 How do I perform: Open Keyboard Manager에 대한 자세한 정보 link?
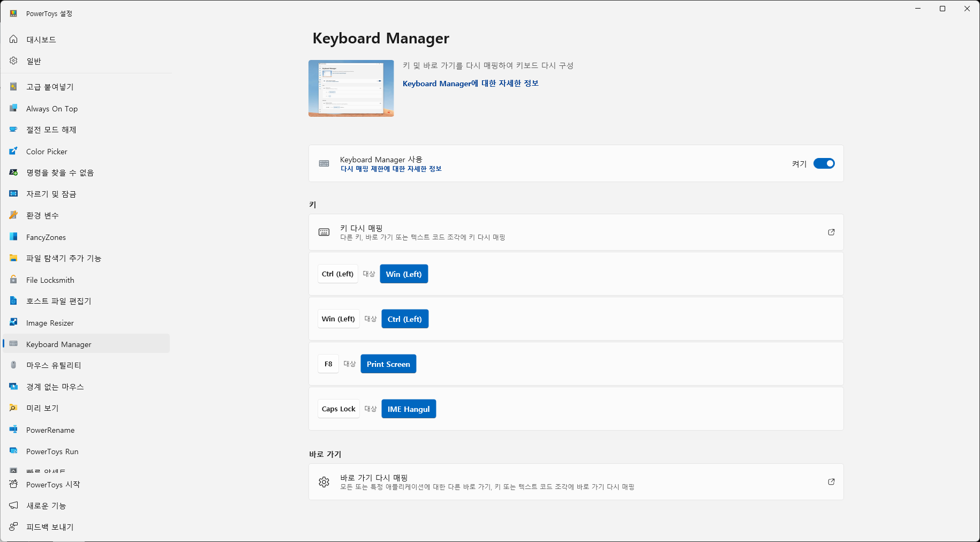tap(471, 84)
